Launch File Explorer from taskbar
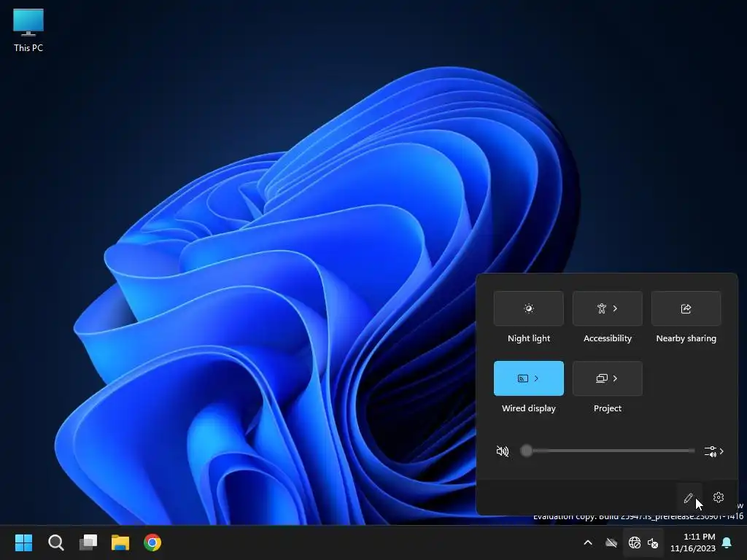The image size is (747, 560). pyautogui.click(x=120, y=542)
